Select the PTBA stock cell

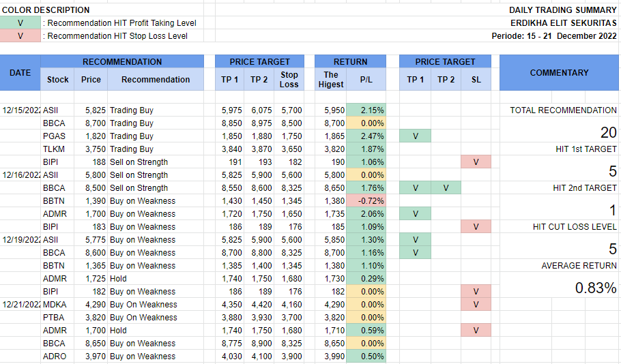[53, 318]
